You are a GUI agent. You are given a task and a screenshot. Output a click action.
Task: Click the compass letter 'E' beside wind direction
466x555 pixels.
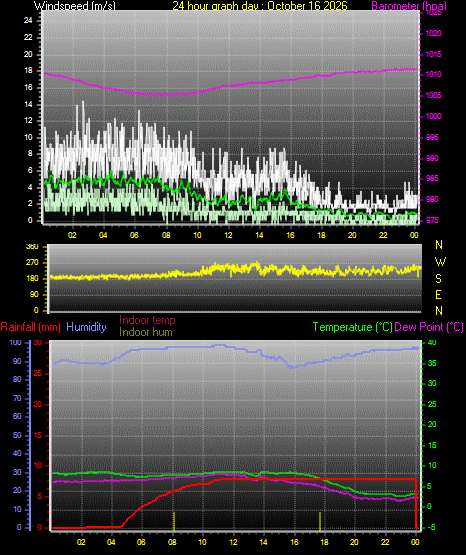[438, 294]
